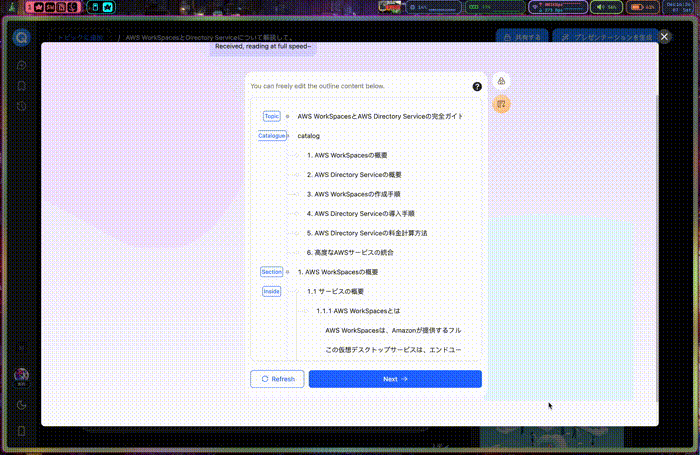Image resolution: width=700 pixels, height=455 pixels.
Task: Edit the topic title AWS WorkSpacesとAWS Directory Serviceの完全ガイド
Action: (x=380, y=116)
